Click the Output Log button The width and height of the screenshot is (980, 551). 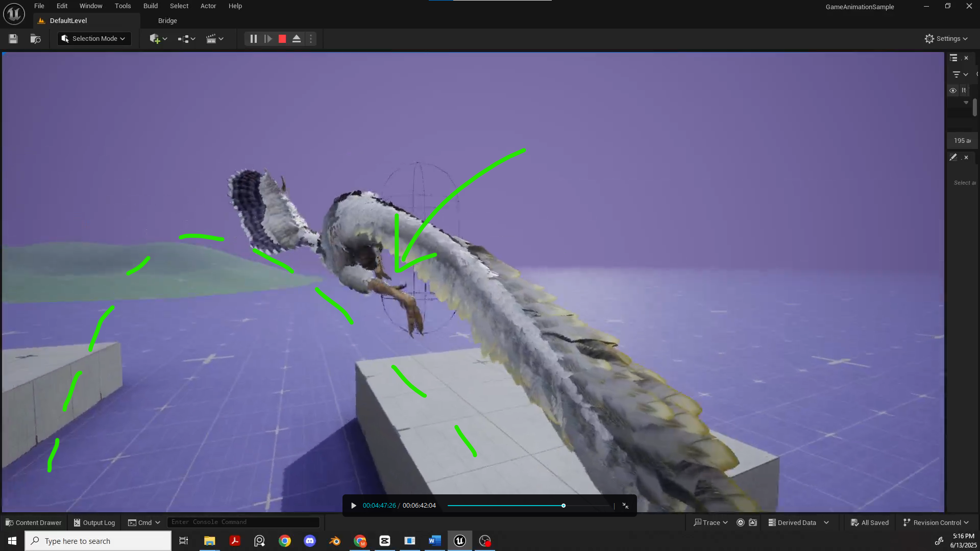pyautogui.click(x=94, y=522)
